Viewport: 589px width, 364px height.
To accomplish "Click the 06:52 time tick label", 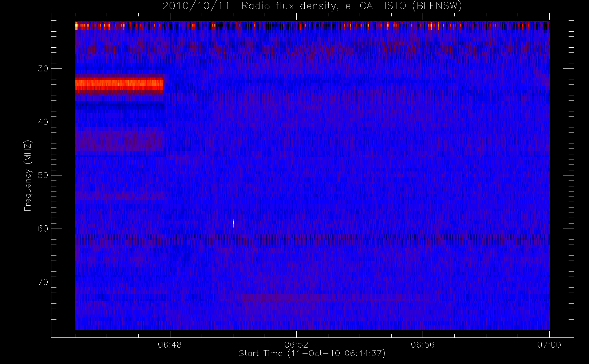I will coord(296,345).
